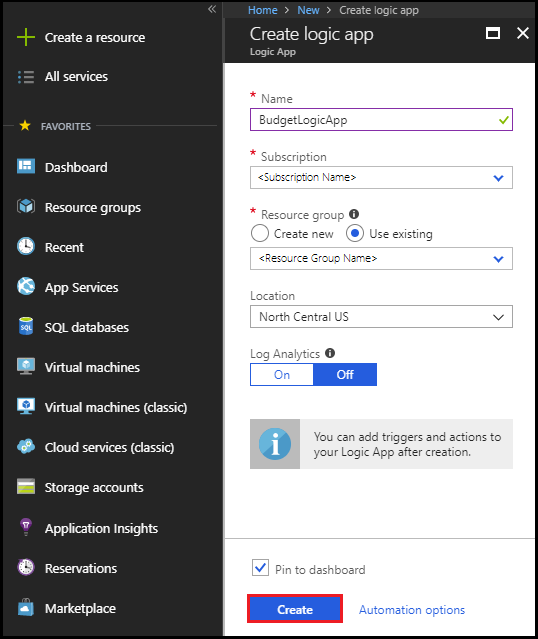Open the All services list icon
This screenshot has height=639, width=538.
(x=26, y=77)
